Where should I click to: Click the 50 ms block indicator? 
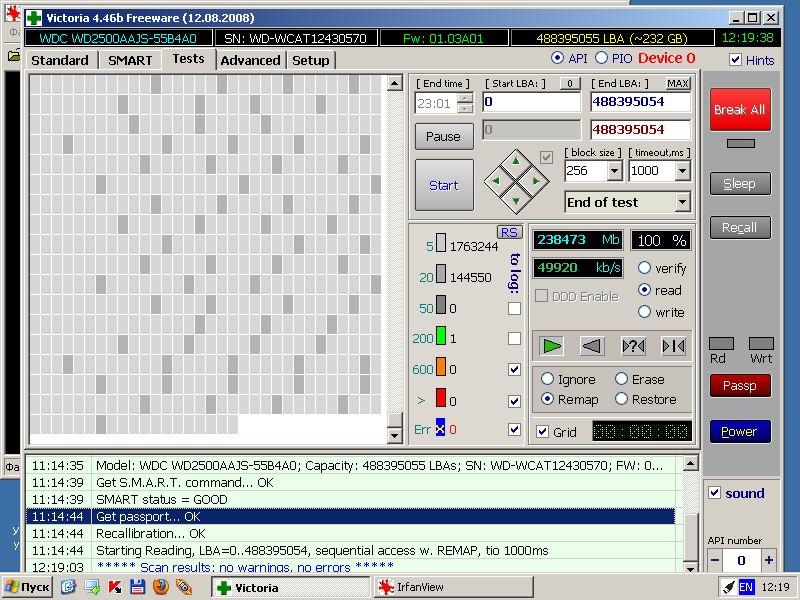click(x=441, y=305)
